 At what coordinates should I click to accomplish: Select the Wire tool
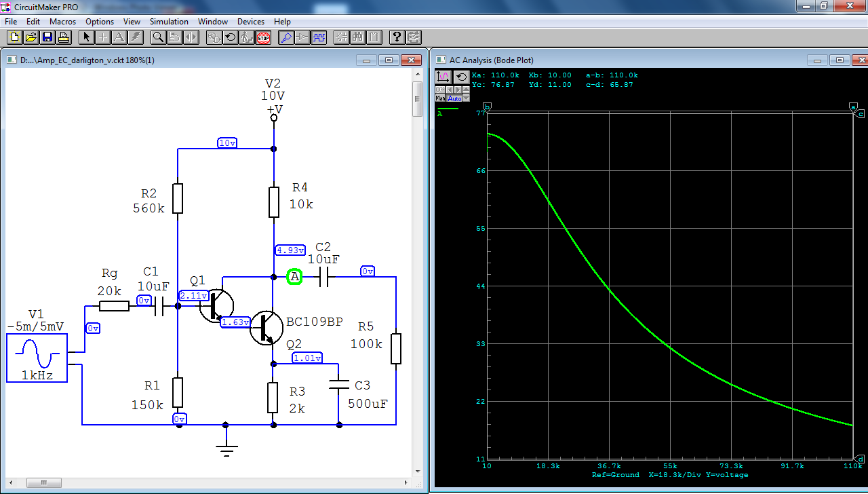point(102,37)
